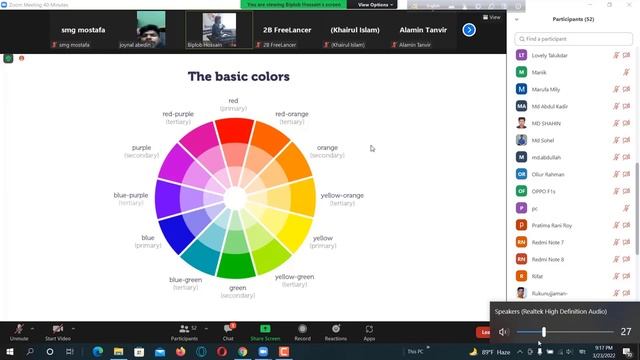640x360 pixels.
Task: Adjust the speaker volume slider handle
Action: [x=544, y=332]
